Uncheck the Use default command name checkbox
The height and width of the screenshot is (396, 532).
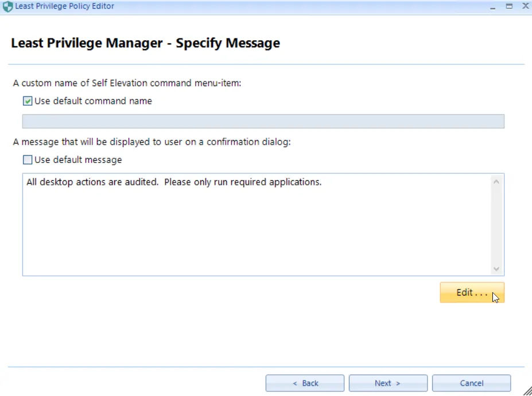click(x=26, y=101)
